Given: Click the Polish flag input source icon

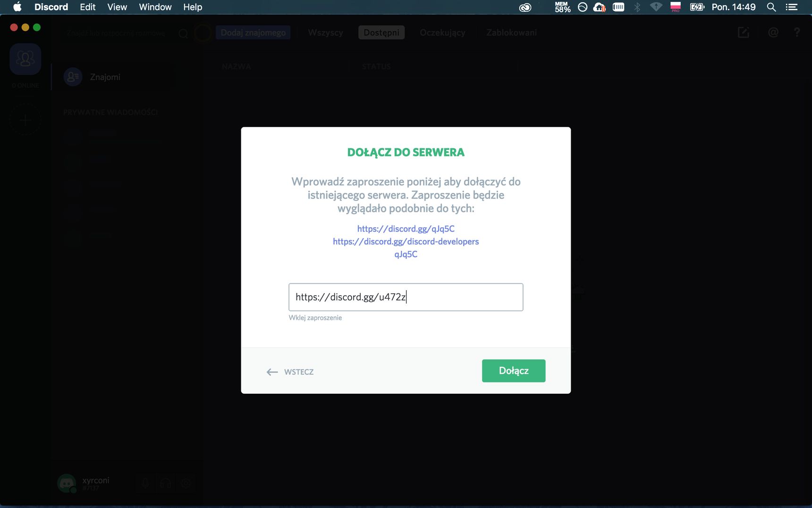Looking at the screenshot, I should coord(676,7).
